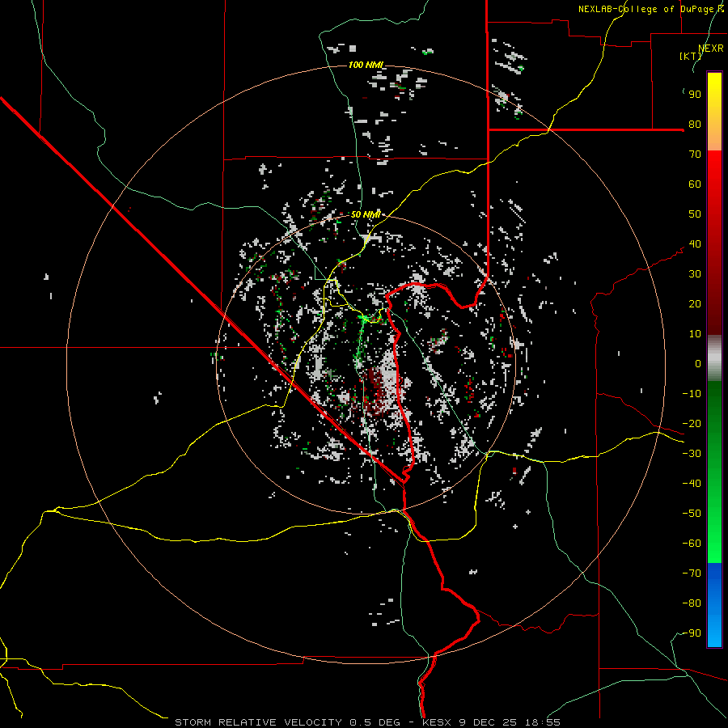Viewport: 728px width, 728px height.
Task: Click the 90 value on the velocity scale
Action: [695, 95]
